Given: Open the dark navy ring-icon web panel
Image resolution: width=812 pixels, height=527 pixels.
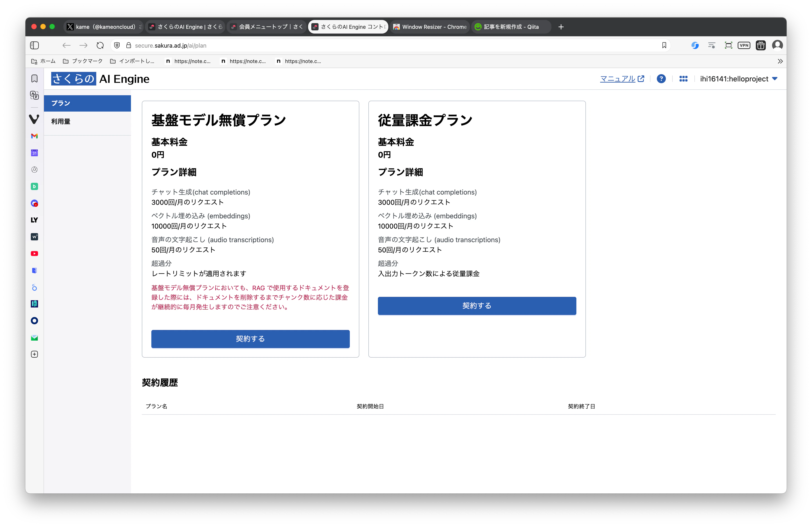Looking at the screenshot, I should 34,321.
